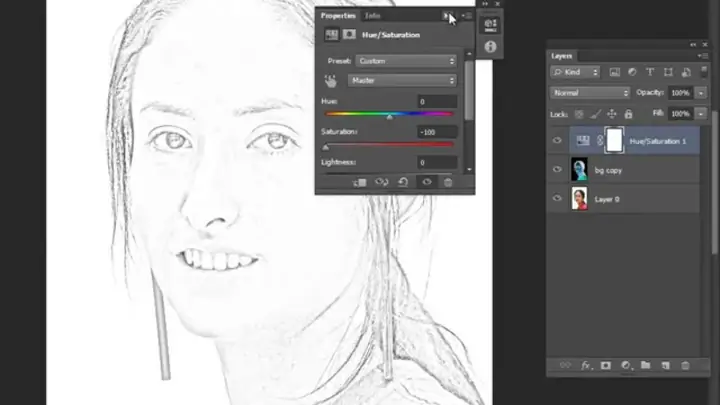Screen dimensions: 720x405
Task: Select the Layer 0 thumbnail
Action: (579, 198)
